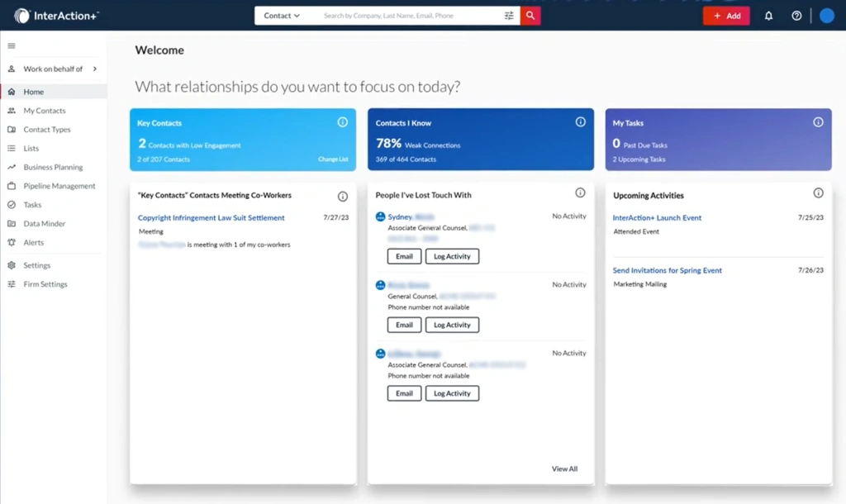This screenshot has height=504, width=846.
Task: Click the Settings gear icon
Action: tap(12, 265)
